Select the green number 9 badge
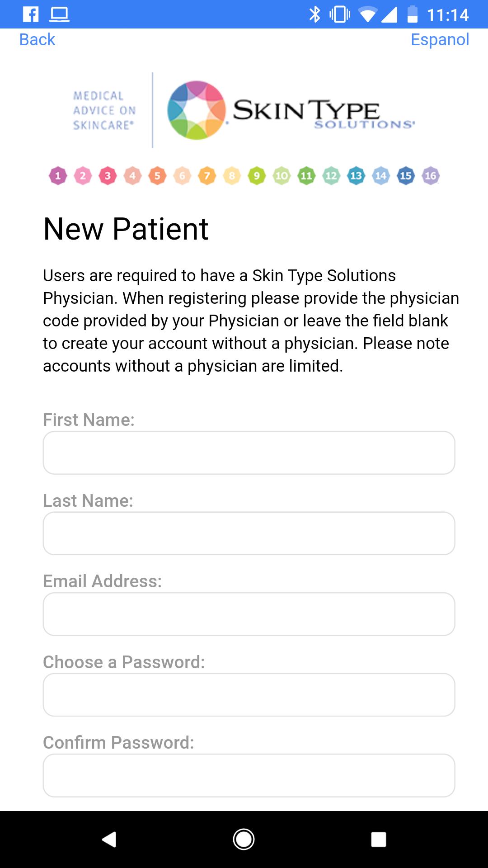This screenshot has height=868, width=488. point(257,176)
